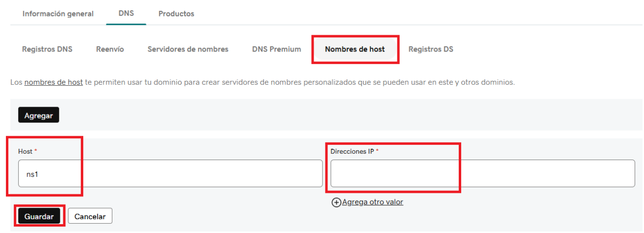644x233 pixels.
Task: Click the plus icon beside Agrega otro valor
Action: (x=336, y=202)
